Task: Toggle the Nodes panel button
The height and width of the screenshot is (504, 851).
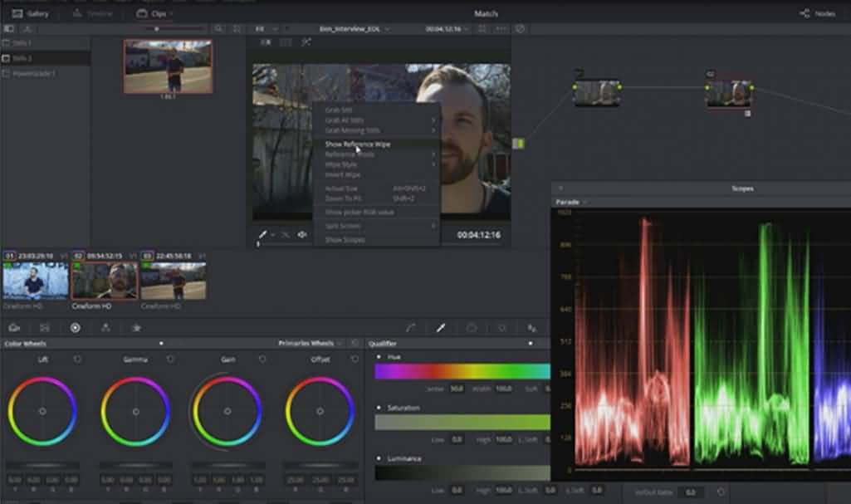Action: click(817, 13)
